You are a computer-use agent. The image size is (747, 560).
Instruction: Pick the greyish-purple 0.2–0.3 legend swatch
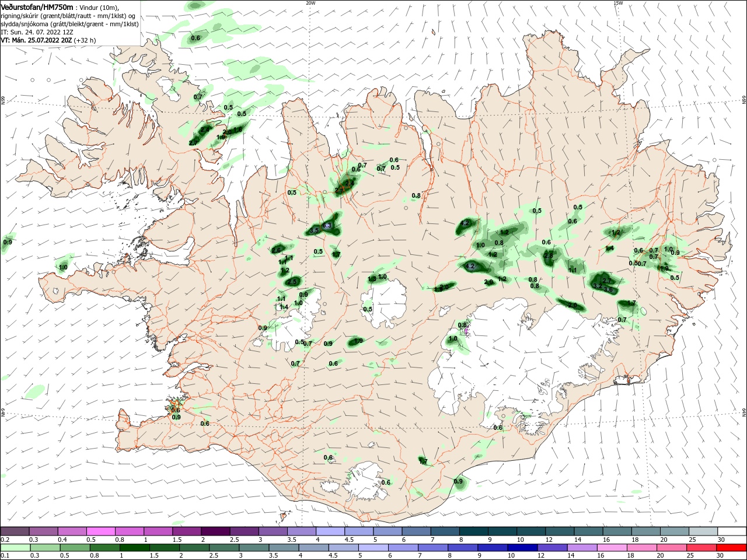point(15,531)
